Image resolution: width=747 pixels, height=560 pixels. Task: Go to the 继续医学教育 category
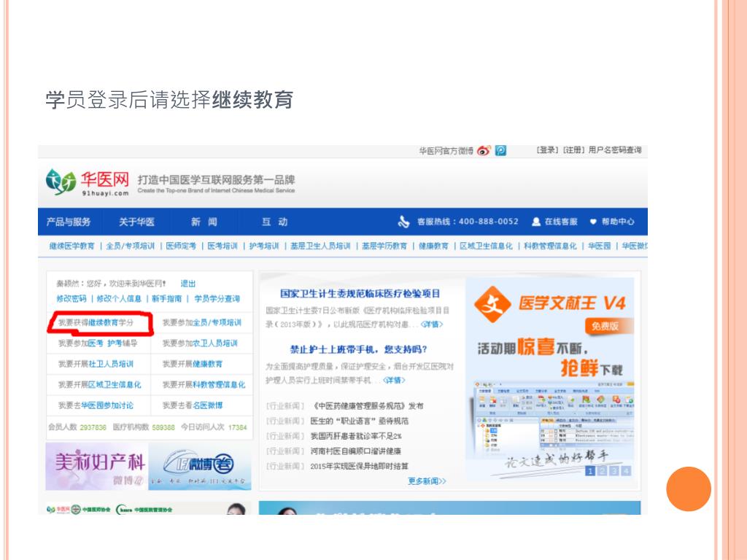point(72,246)
